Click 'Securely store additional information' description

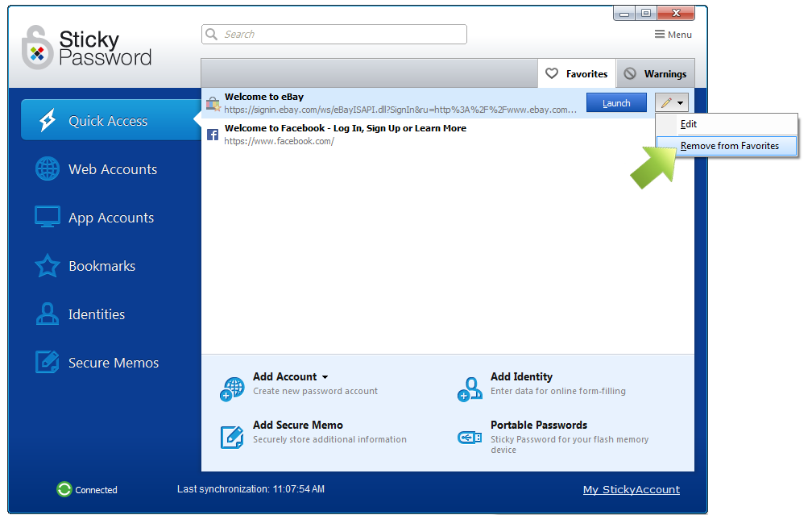330,439
